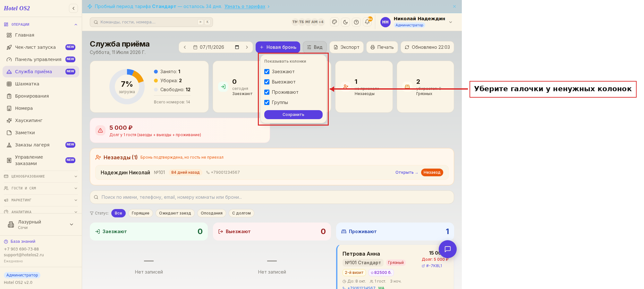Open the Лазурный hotel selector dropdown
The width and height of the screenshot is (644, 289).
[x=41, y=224]
